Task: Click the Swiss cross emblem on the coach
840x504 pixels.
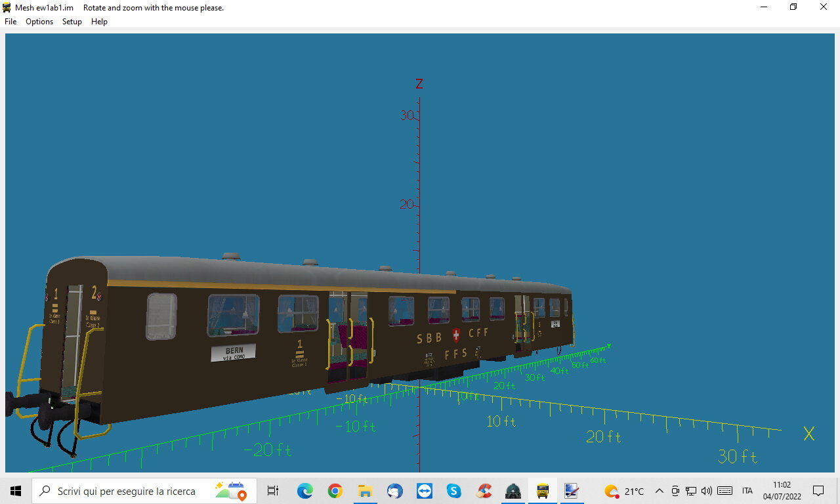Action: click(456, 335)
